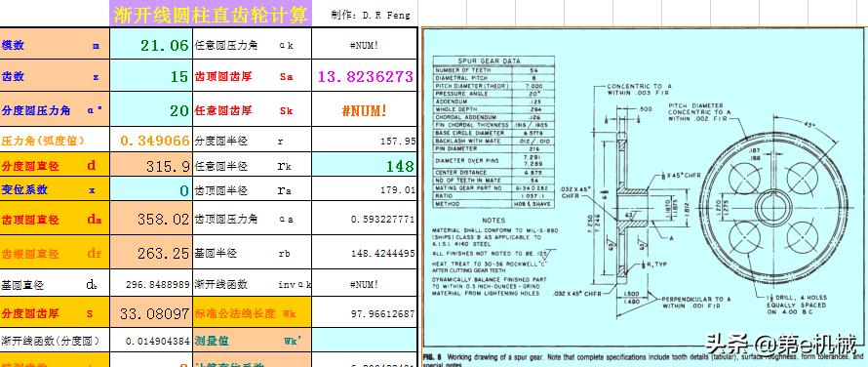Select the empty measured value input cell

[x=364, y=341]
